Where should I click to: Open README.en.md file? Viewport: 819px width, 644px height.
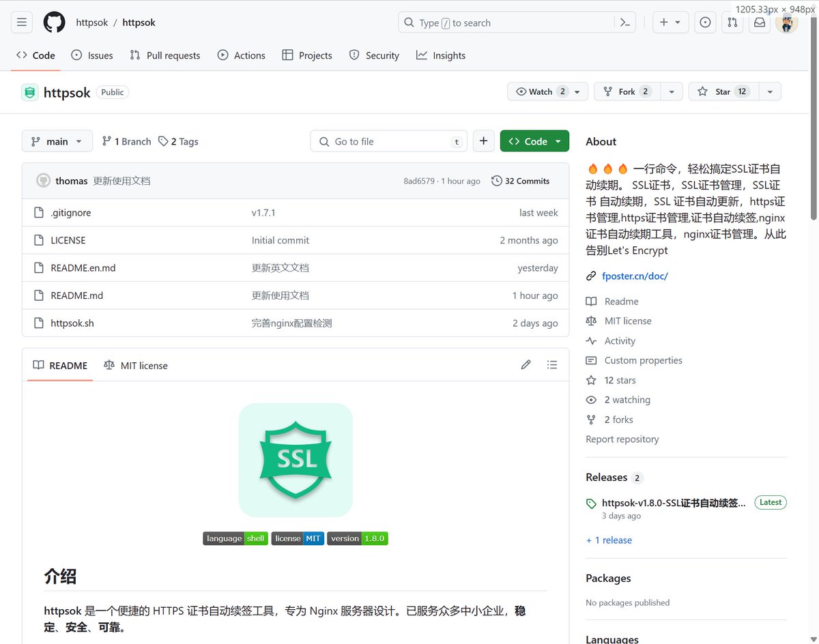point(83,268)
